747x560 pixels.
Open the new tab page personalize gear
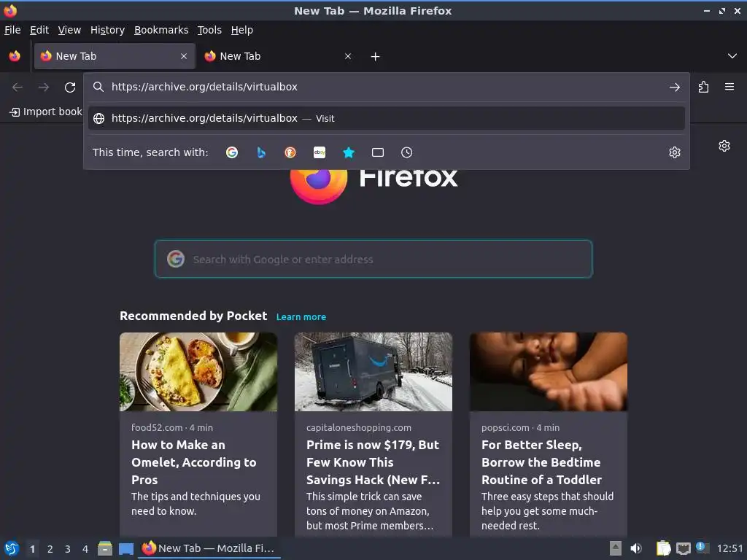724,146
